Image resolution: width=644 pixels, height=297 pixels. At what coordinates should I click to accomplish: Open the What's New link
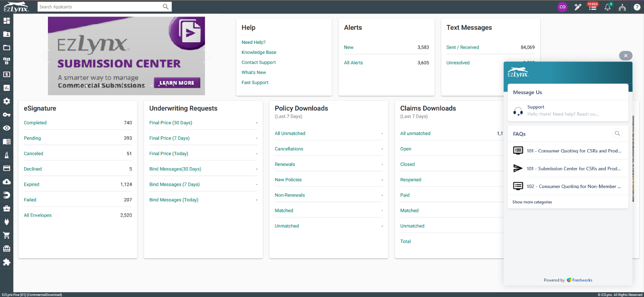click(x=254, y=72)
